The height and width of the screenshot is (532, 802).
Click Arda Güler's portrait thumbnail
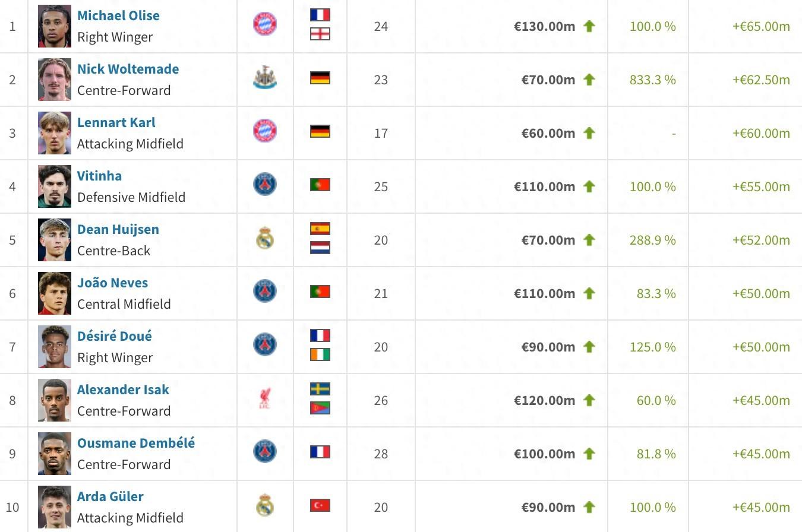[x=55, y=507]
